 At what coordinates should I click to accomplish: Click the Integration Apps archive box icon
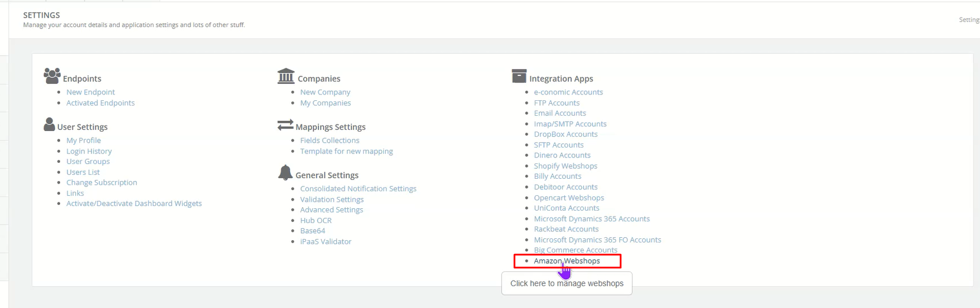[x=519, y=76]
